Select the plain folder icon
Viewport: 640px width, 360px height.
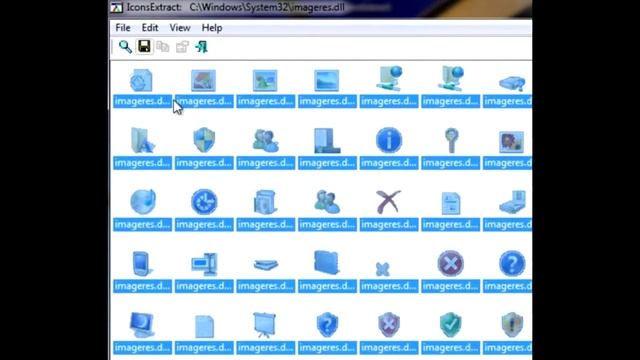pyautogui.click(x=327, y=262)
